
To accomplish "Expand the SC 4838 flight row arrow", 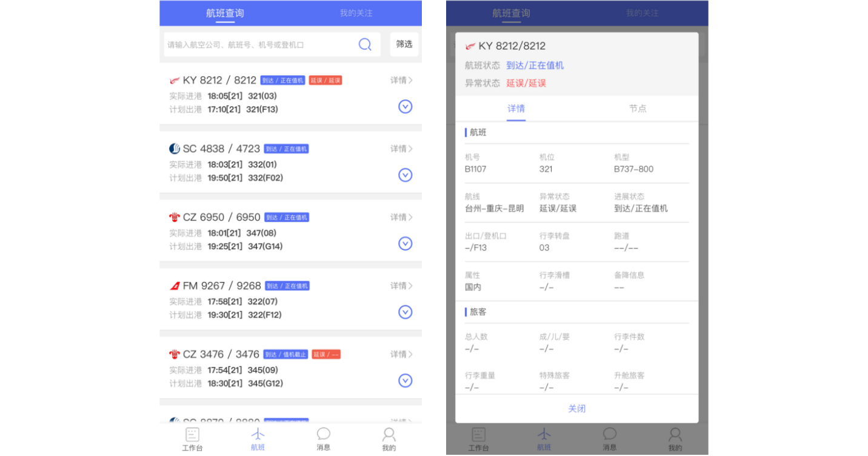I will coord(405,175).
